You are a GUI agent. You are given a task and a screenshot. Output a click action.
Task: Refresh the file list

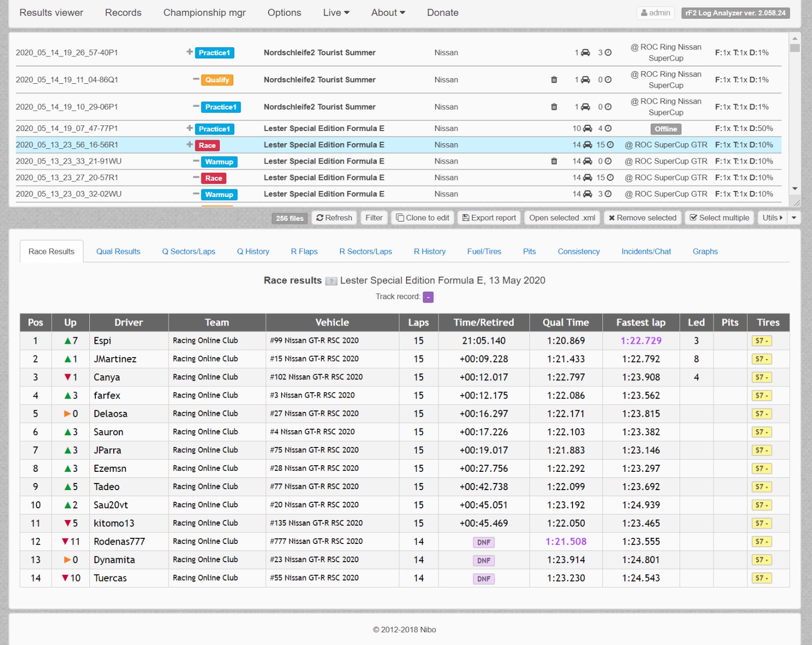334,218
